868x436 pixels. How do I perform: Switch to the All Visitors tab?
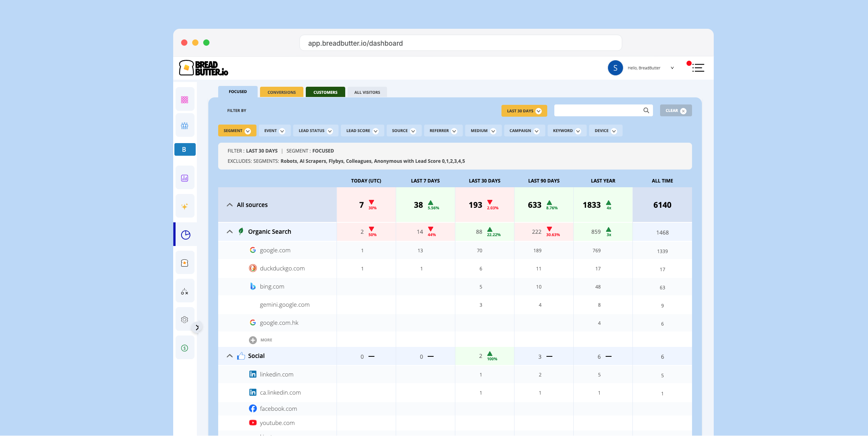[x=367, y=92]
